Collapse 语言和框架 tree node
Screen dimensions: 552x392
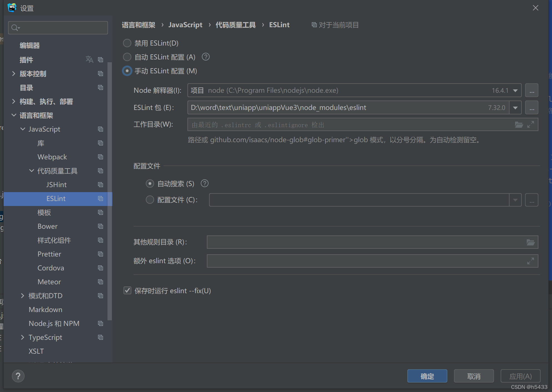[x=14, y=115]
